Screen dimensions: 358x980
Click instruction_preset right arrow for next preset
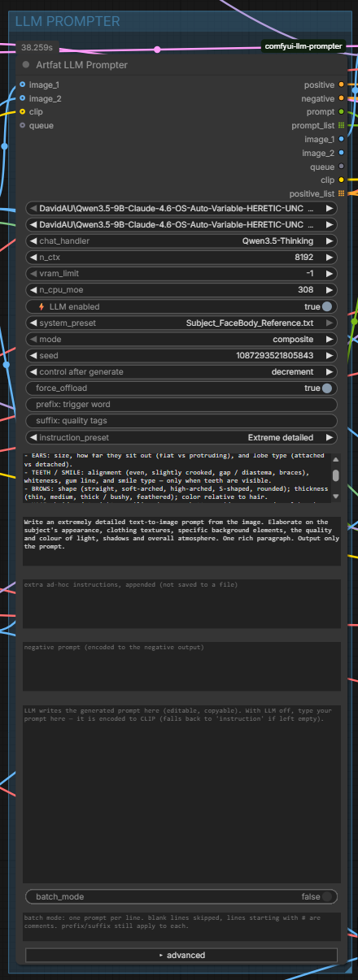tap(330, 437)
